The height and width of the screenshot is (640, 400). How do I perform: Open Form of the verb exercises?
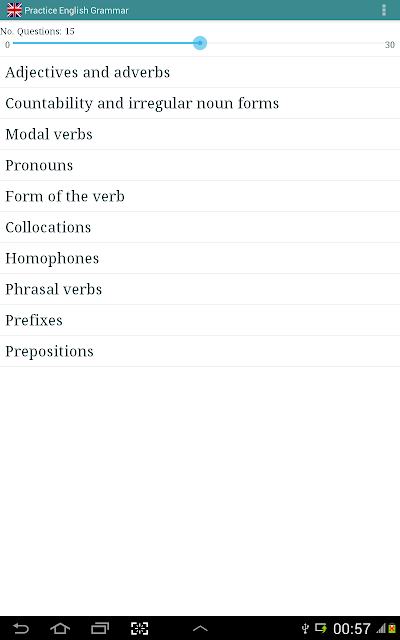click(200, 196)
